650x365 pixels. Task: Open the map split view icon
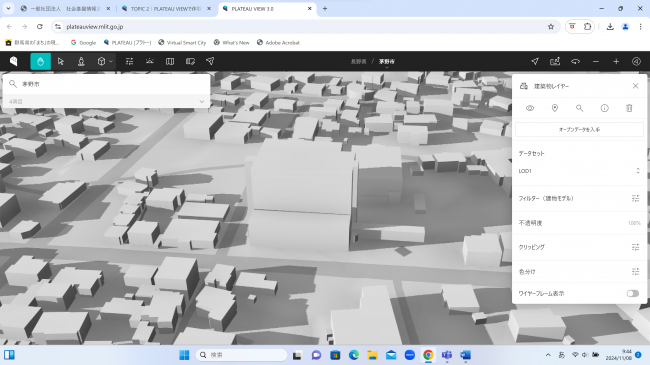coord(170,61)
